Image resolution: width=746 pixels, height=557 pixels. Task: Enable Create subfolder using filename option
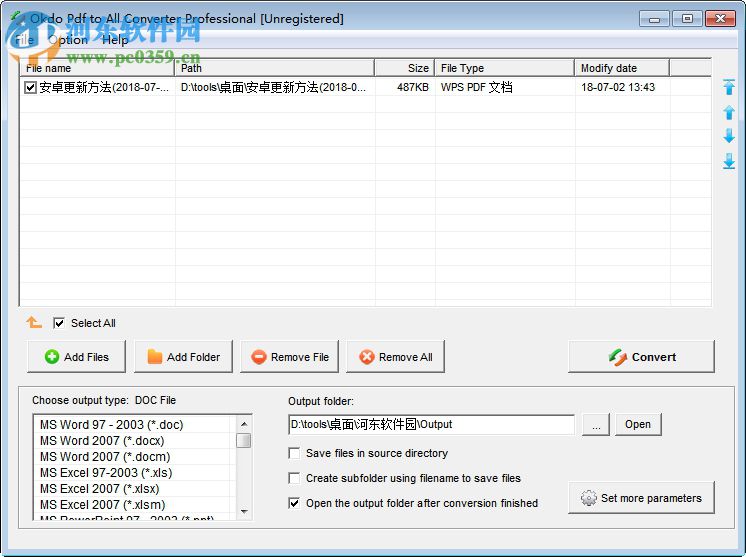click(294, 478)
